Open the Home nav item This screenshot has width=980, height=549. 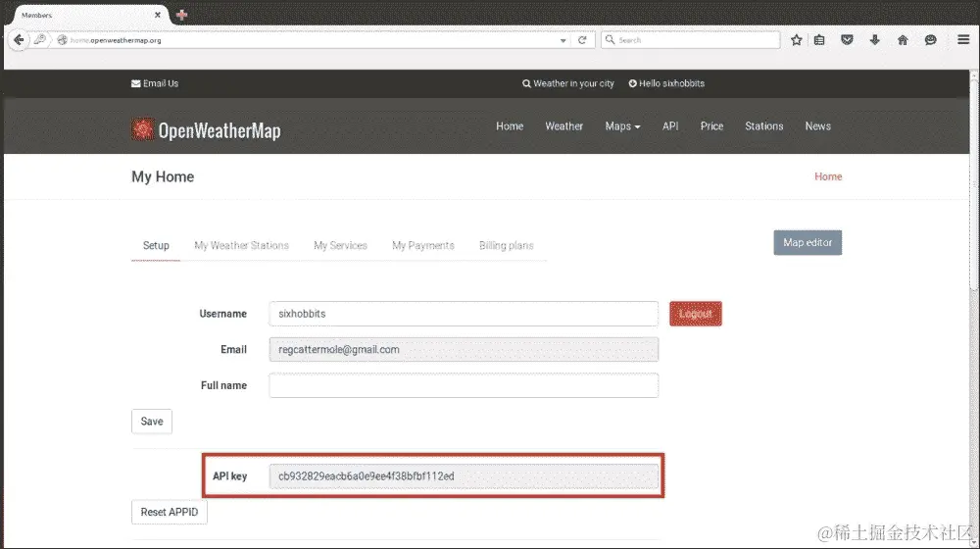[510, 126]
